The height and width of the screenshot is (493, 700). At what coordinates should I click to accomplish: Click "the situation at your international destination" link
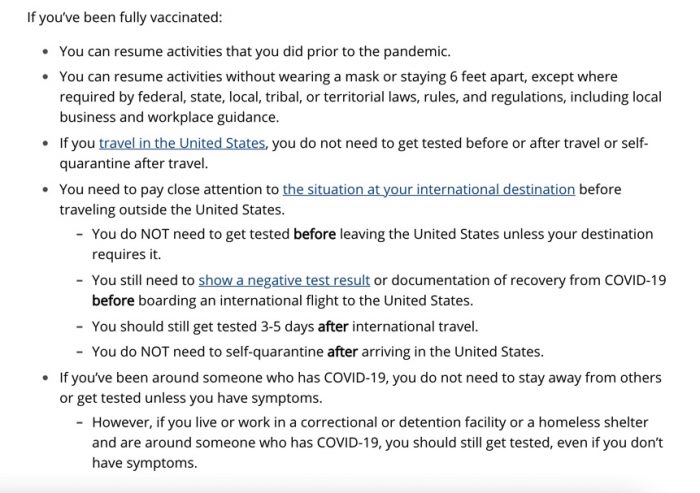(x=428, y=188)
